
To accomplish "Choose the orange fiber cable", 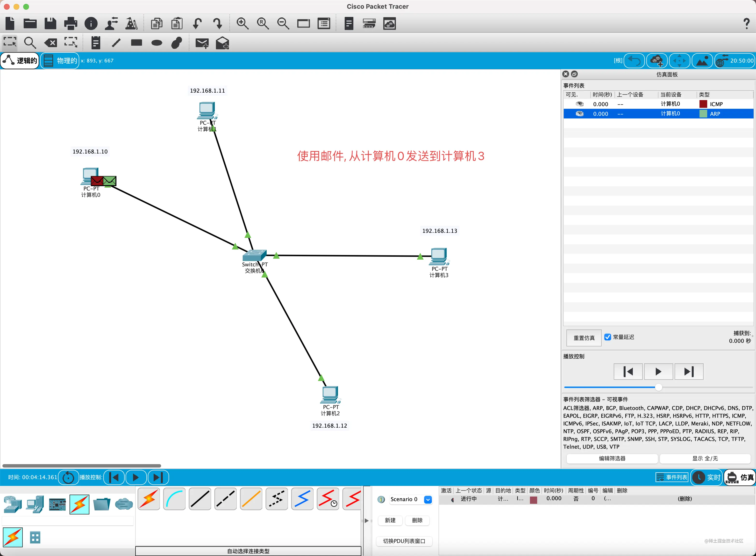I will [251, 498].
